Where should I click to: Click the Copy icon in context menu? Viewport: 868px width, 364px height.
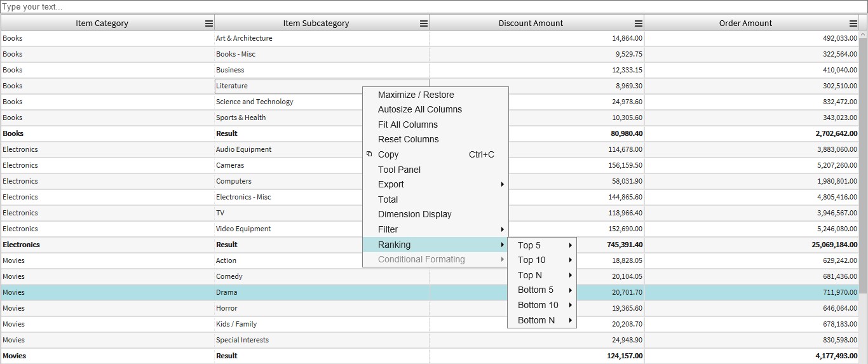pos(369,154)
